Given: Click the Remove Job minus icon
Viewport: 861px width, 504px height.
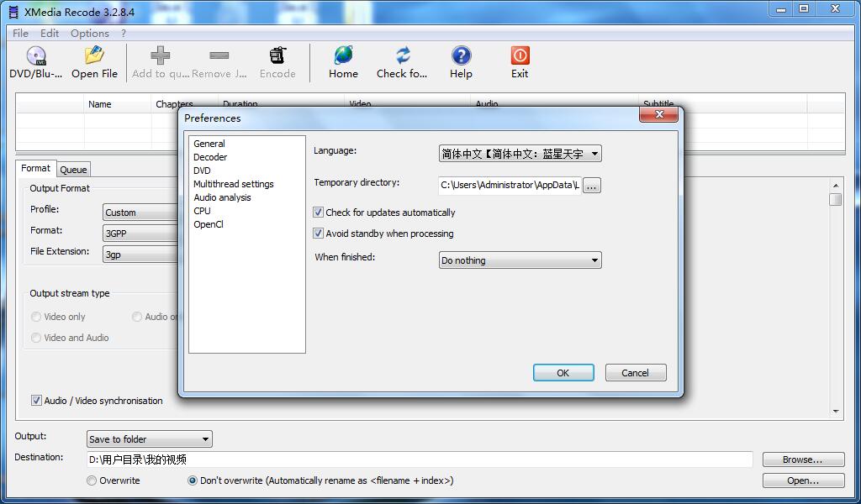Looking at the screenshot, I should point(219,55).
